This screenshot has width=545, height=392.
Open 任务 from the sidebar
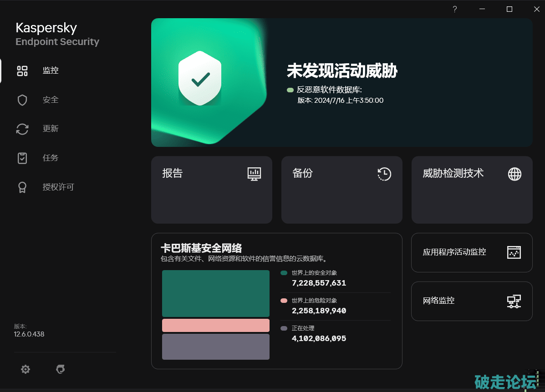[50, 158]
